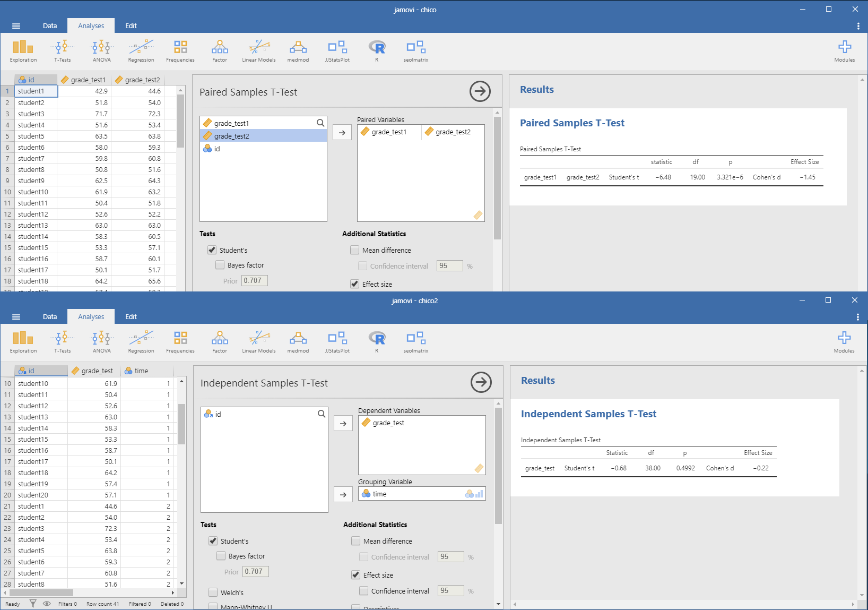The height and width of the screenshot is (610, 868).
Task: Open hamburger menu in chico window
Action: (16, 25)
